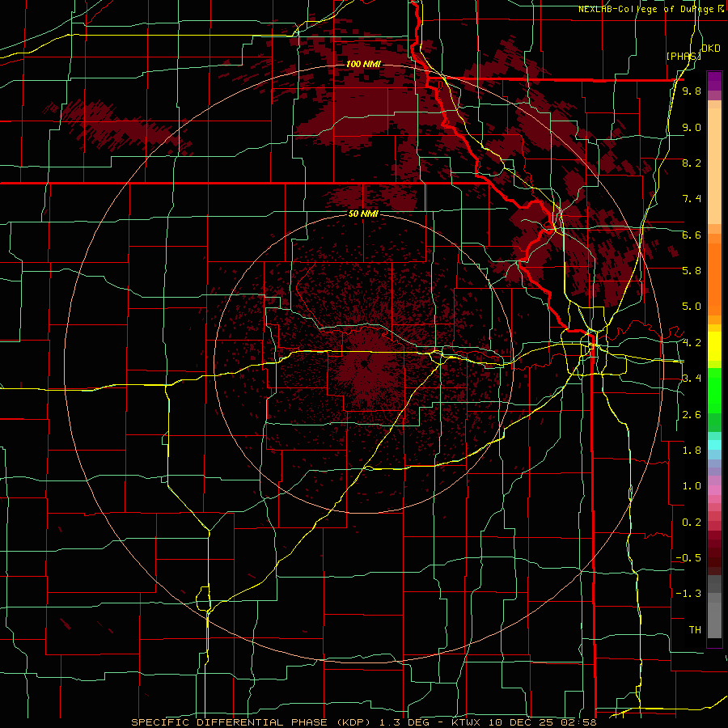This screenshot has width=728, height=728.
Task: Click the 02:58 timestamp
Action: click(x=580, y=722)
